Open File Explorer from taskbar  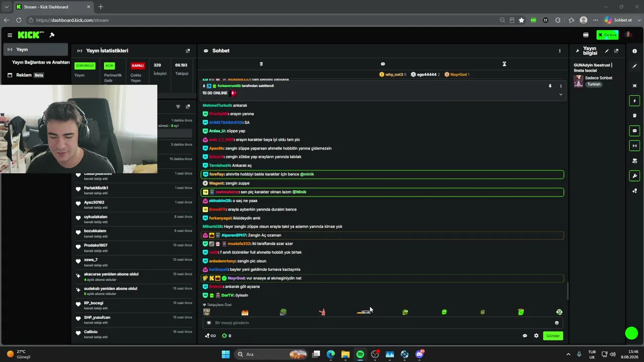click(x=345, y=354)
